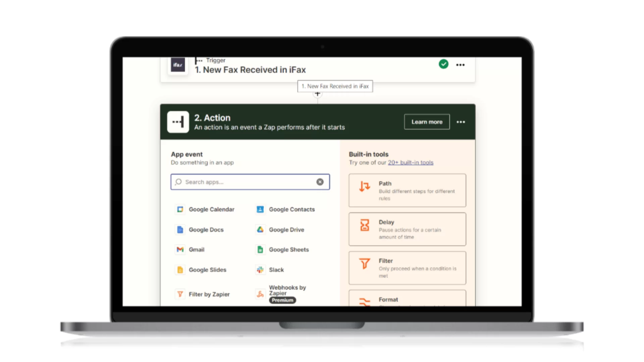Click the Google Drive label
The height and width of the screenshot is (362, 644).
click(x=286, y=230)
